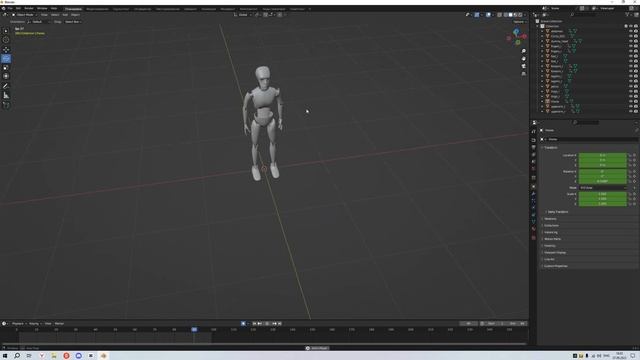Select the Transform tool
The height and width of the screenshot is (360, 640).
pyautogui.click(x=6, y=76)
